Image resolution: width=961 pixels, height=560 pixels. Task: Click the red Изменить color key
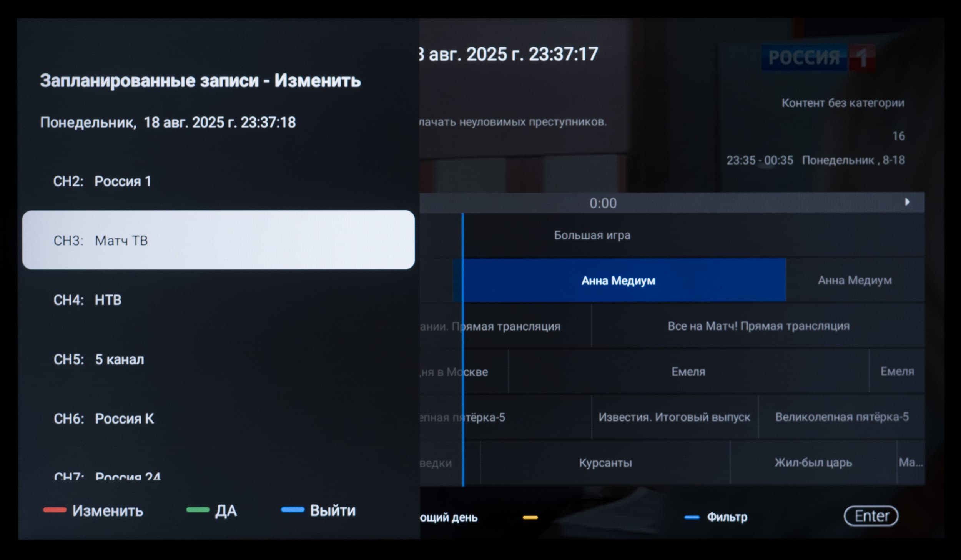[x=93, y=510]
